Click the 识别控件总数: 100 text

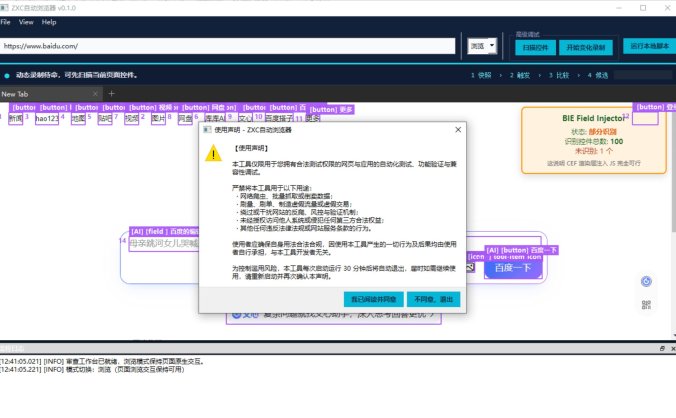coord(593,141)
